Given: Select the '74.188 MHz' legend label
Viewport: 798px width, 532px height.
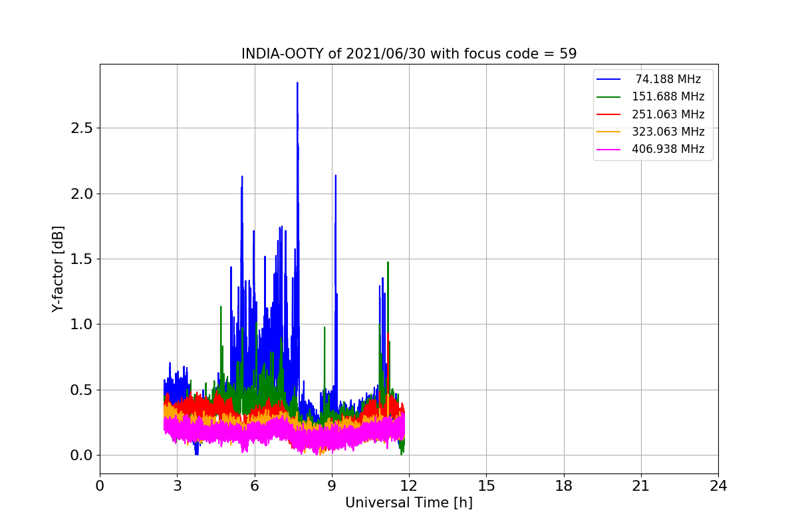Looking at the screenshot, I should tap(668, 79).
